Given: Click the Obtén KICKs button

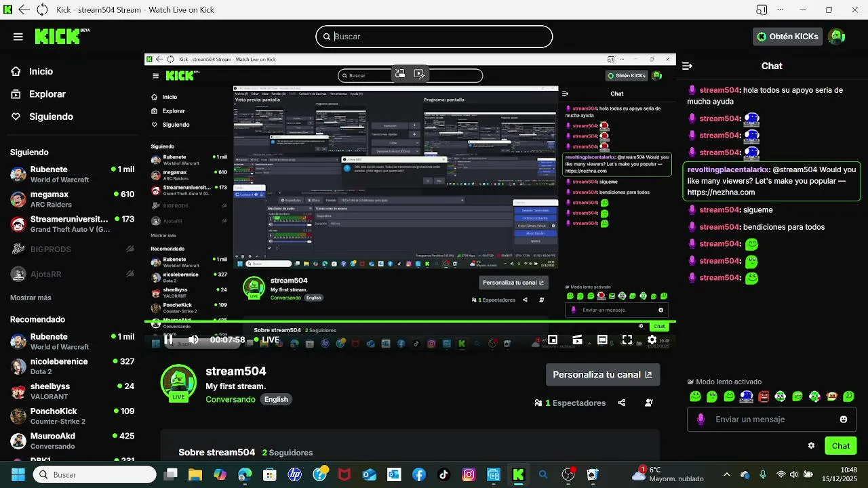Looking at the screenshot, I should coord(787,37).
